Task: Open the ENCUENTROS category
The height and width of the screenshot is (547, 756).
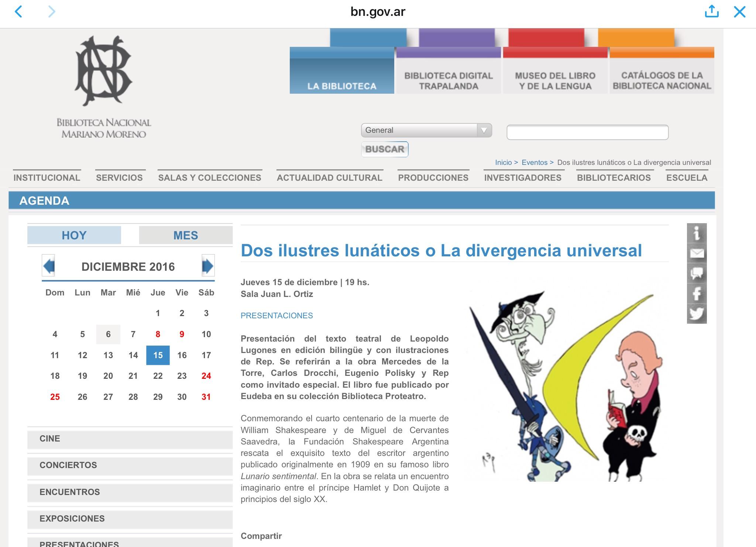Action: click(x=130, y=492)
